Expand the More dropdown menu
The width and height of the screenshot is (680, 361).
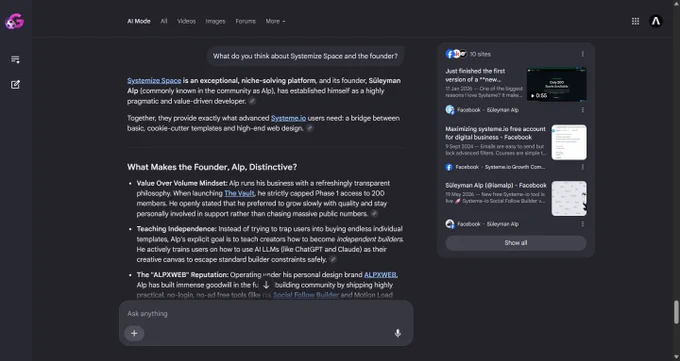(x=275, y=21)
